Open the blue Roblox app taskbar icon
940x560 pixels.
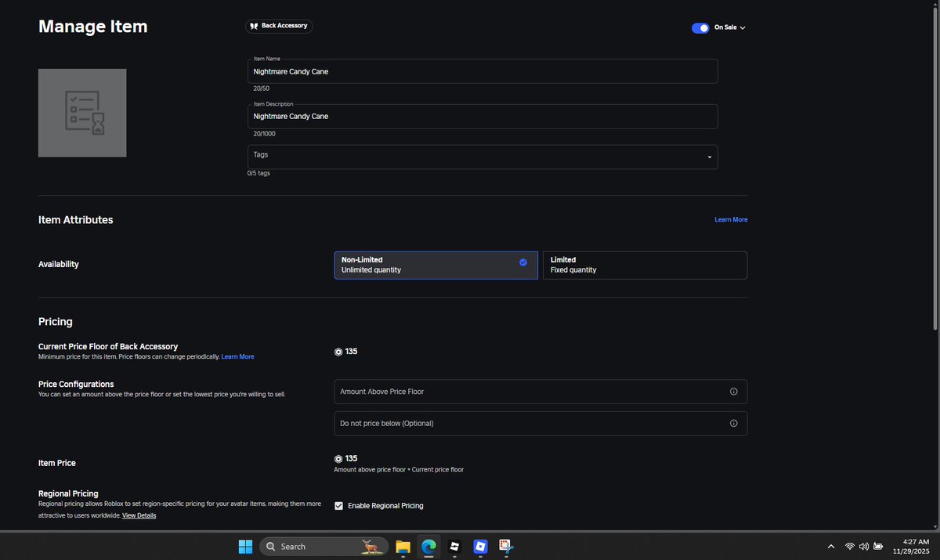click(x=480, y=546)
